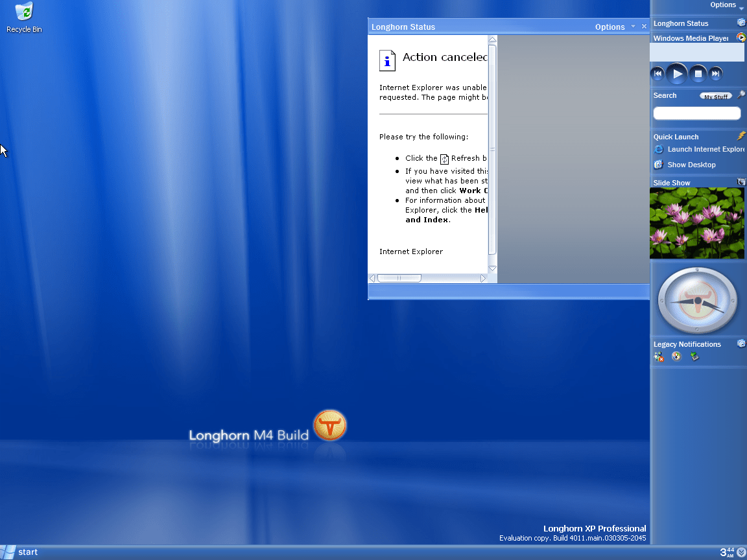Viewport: 747px width, 560px height.
Task: Click the horizontal scrollbar left arrow
Action: (373, 278)
